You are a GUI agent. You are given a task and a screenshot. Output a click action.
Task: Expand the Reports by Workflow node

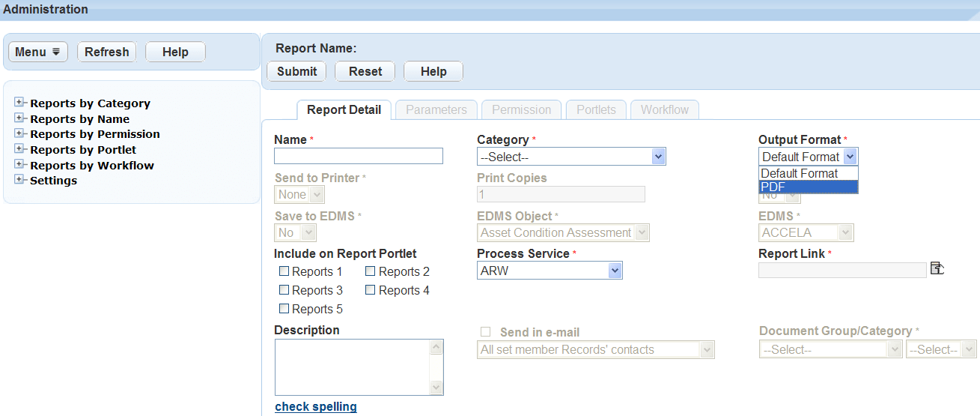click(x=20, y=165)
